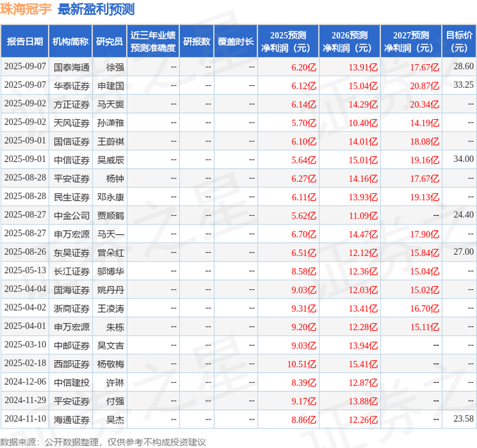
Task: Select institution 浙商证券
Action: pos(72,308)
